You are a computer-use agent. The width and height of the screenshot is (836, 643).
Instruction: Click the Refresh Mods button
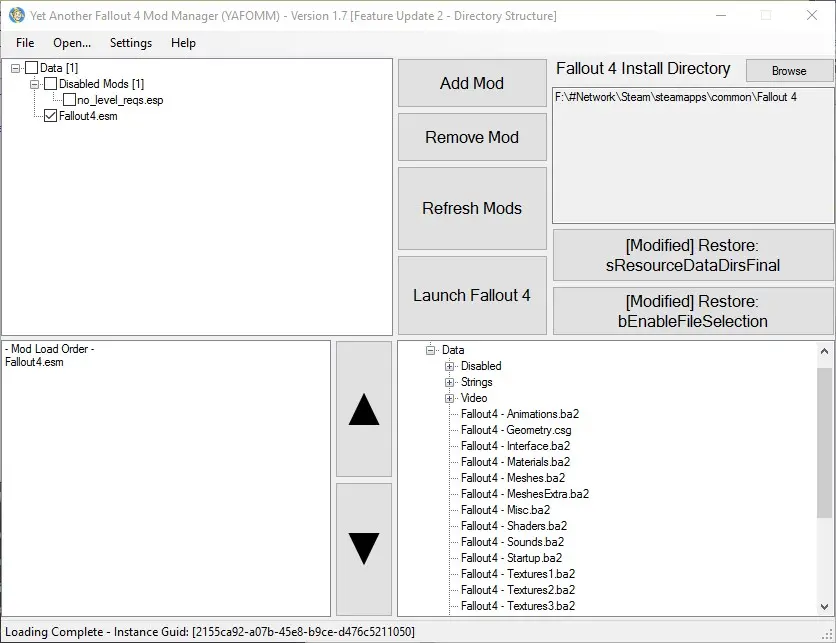(472, 208)
